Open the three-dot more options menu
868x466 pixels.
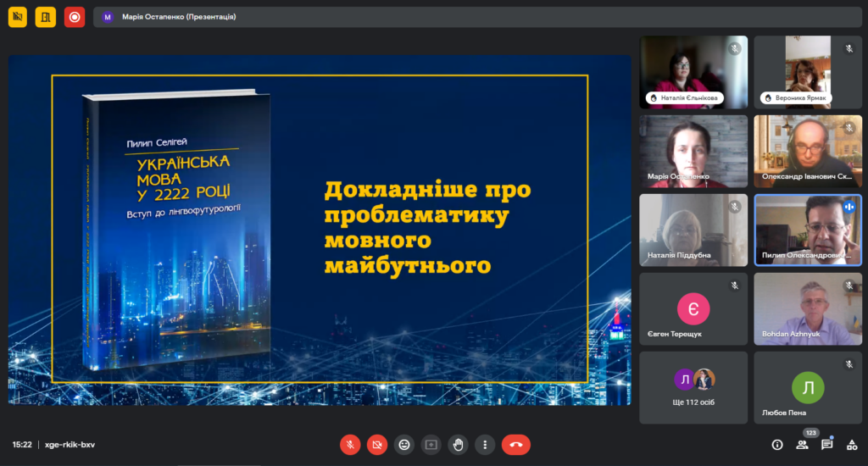tap(484, 444)
